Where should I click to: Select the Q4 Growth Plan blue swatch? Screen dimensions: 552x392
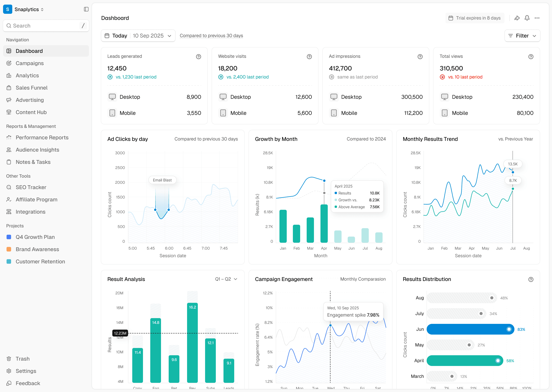pyautogui.click(x=9, y=237)
